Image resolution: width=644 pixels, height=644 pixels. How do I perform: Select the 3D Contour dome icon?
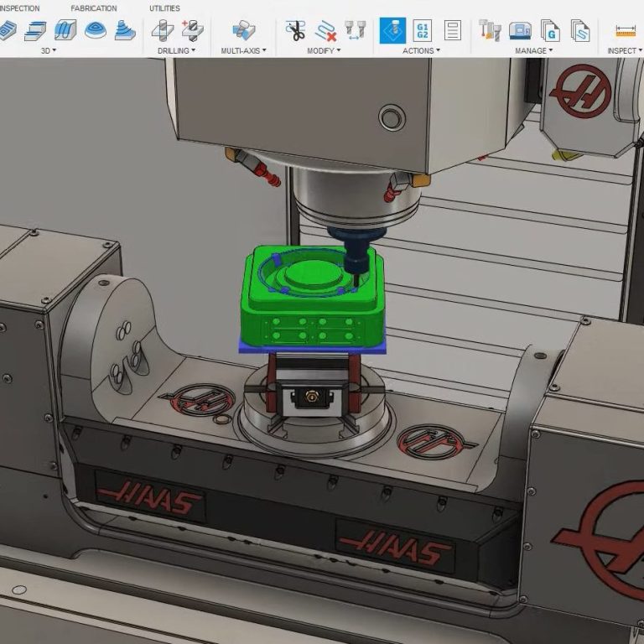pyautogui.click(x=96, y=30)
